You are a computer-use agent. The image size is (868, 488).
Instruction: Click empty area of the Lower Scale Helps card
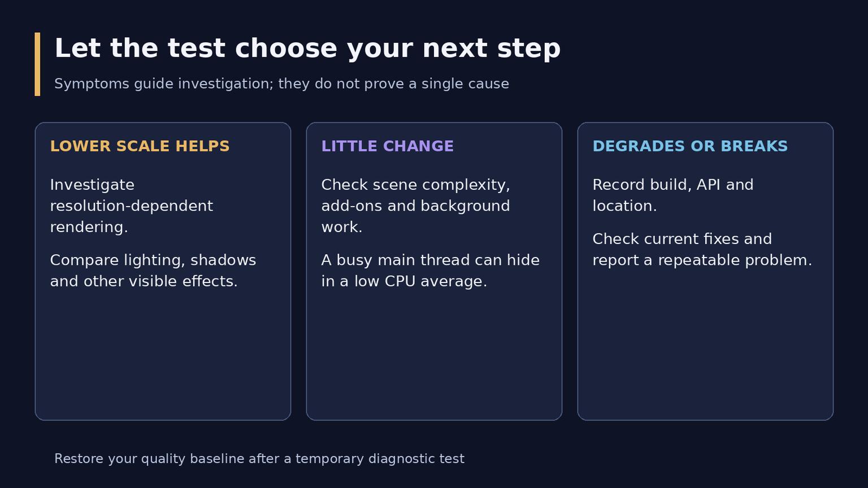click(x=163, y=356)
